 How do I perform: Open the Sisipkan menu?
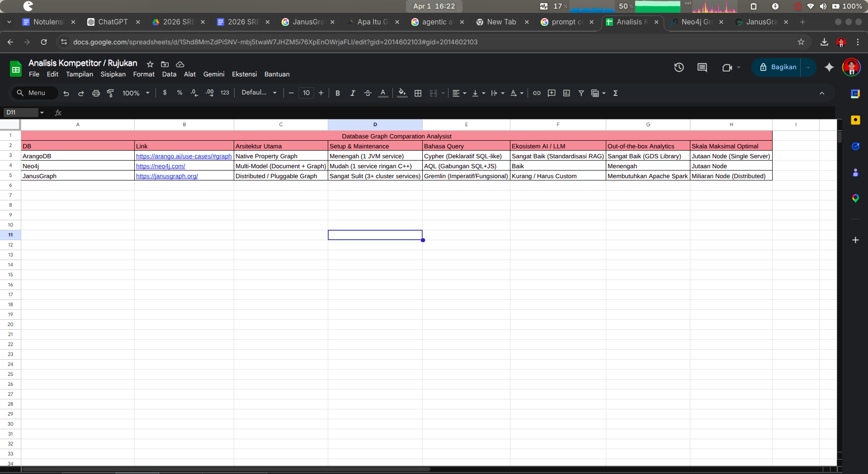pos(113,74)
